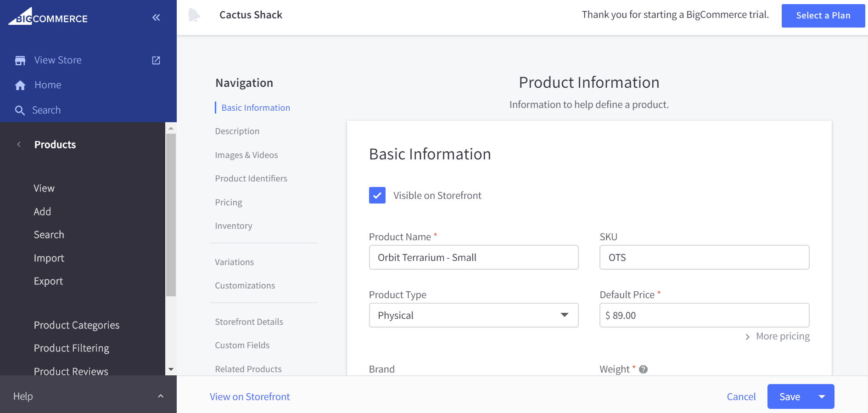Viewport: 868px width, 413px height.
Task: Click the Select a Plan button
Action: coord(823,16)
